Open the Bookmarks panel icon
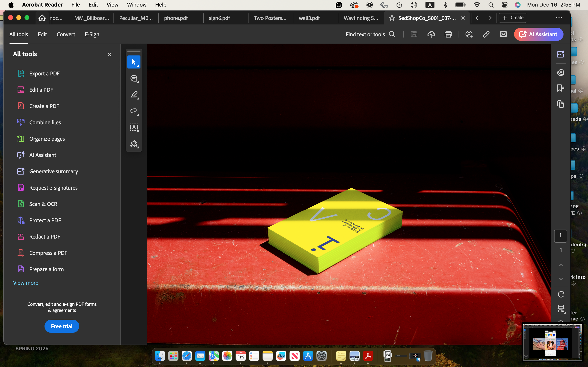The image size is (588, 367). [560, 88]
